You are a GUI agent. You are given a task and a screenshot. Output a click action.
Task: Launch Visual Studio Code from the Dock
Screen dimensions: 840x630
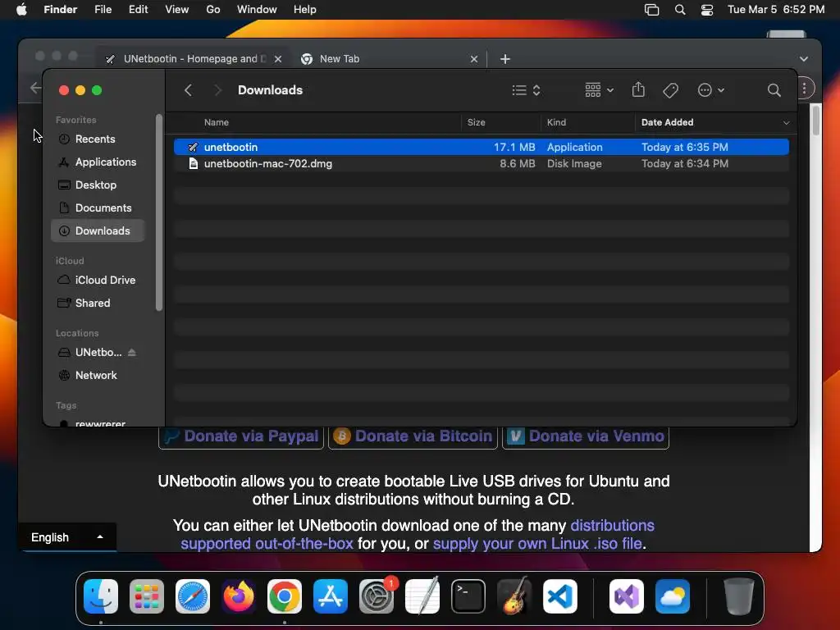(559, 596)
